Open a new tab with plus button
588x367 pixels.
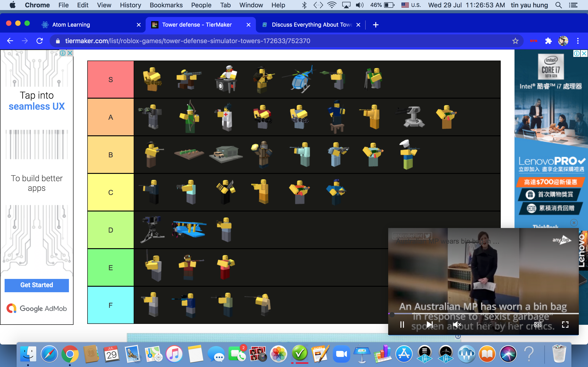click(376, 25)
